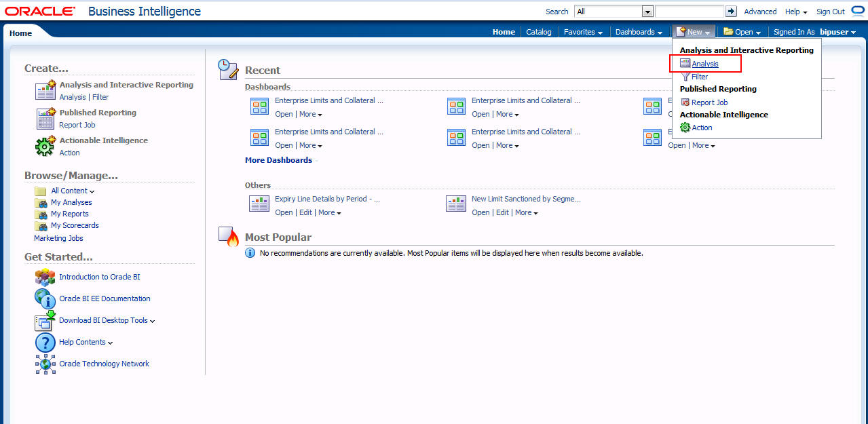Click the Action gear icon in New menu
The image size is (868, 424).
[x=685, y=128]
